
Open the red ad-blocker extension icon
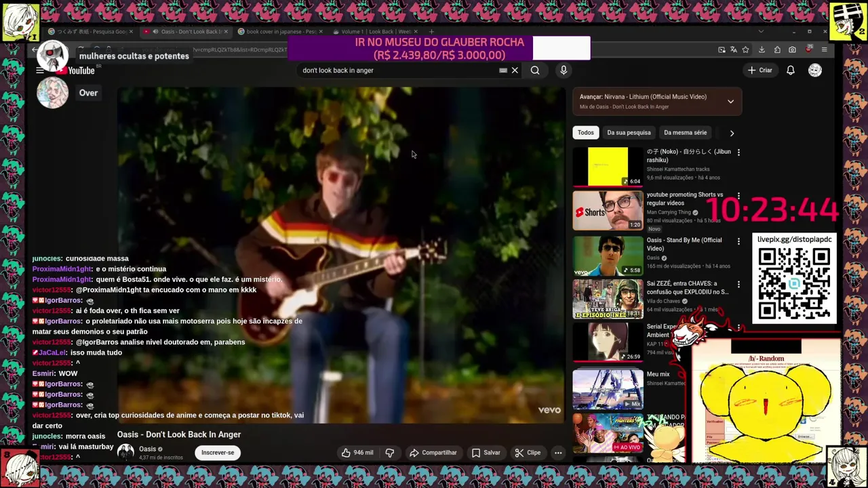808,49
